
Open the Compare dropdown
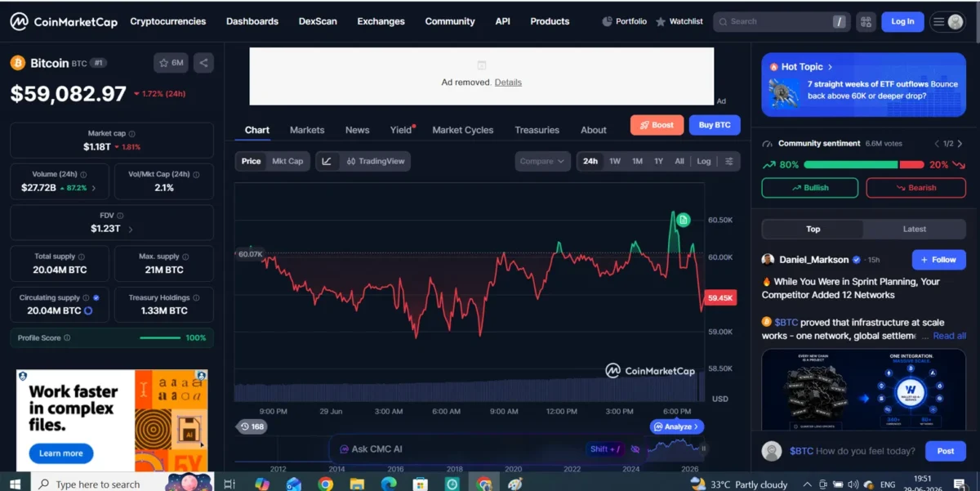(542, 161)
